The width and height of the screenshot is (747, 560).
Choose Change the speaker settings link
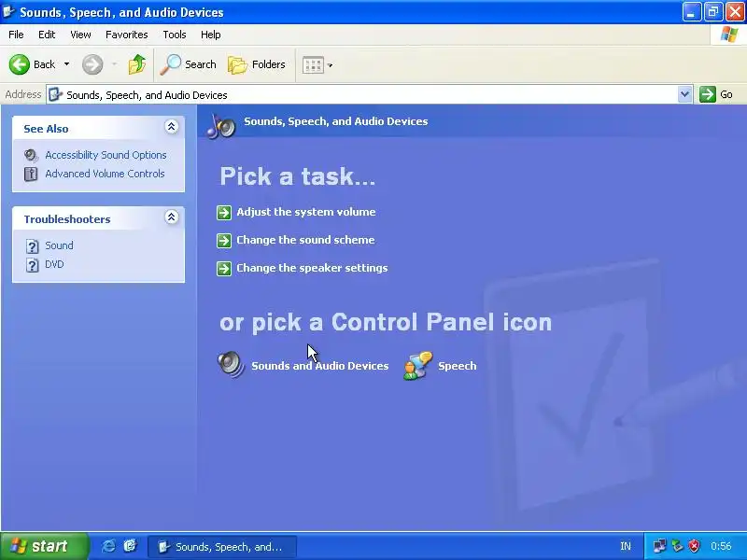tap(312, 268)
